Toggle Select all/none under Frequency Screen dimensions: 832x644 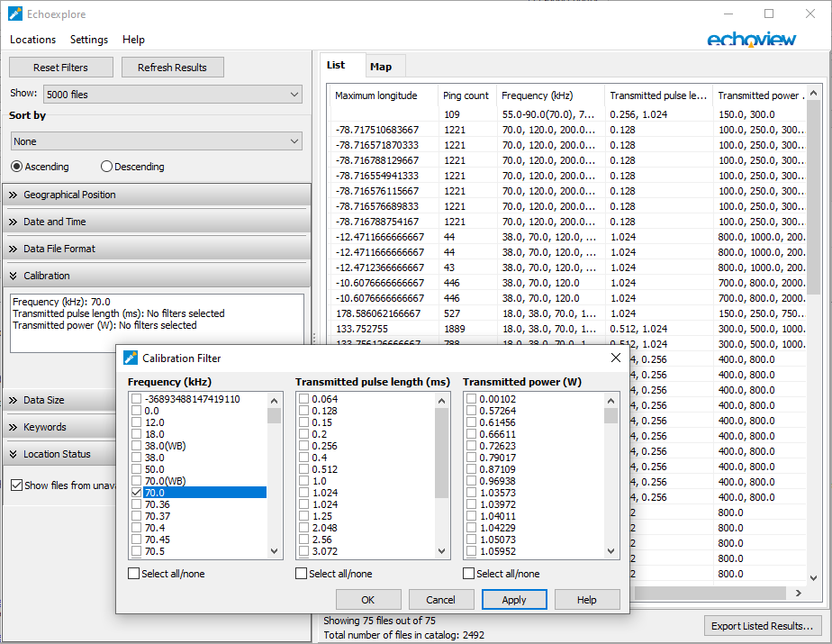pyautogui.click(x=133, y=574)
